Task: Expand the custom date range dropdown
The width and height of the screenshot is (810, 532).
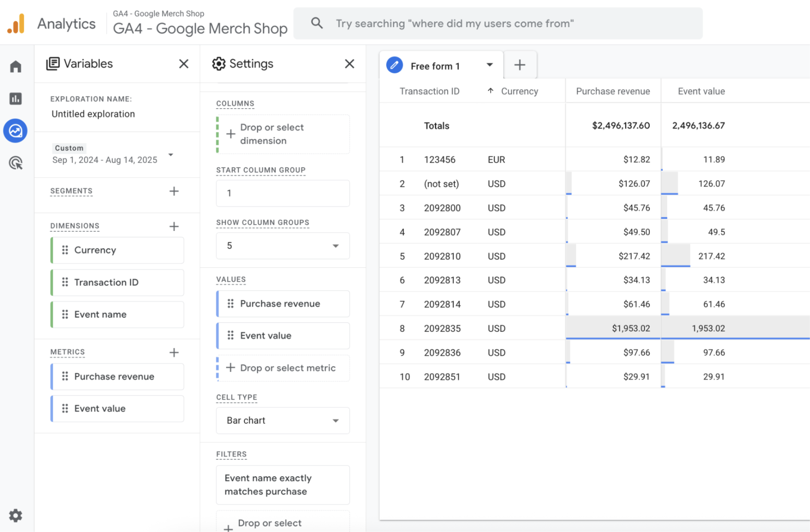Action: coord(171,155)
